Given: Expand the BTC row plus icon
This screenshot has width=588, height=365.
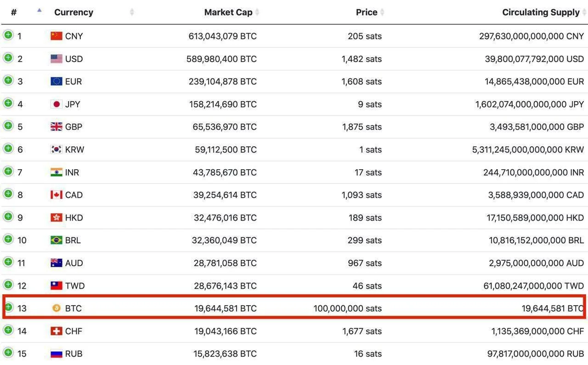Looking at the screenshot, I should (x=8, y=307).
